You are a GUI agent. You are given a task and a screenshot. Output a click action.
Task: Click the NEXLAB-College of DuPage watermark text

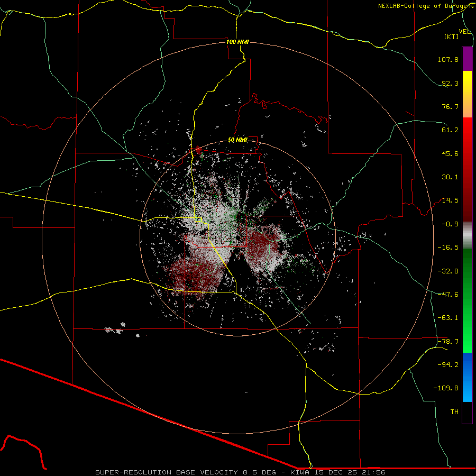coord(426,6)
